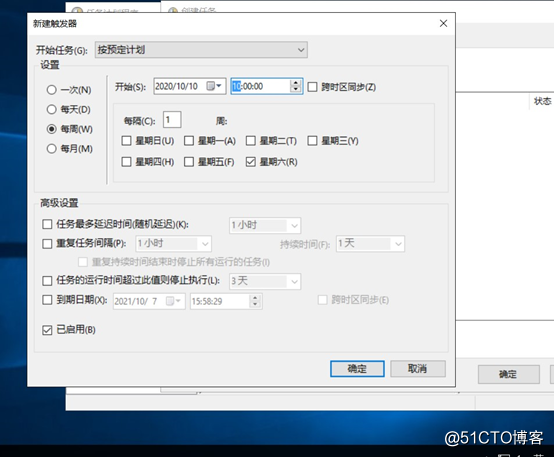Click 取消 in the 新建触发器 dialog

point(418,369)
